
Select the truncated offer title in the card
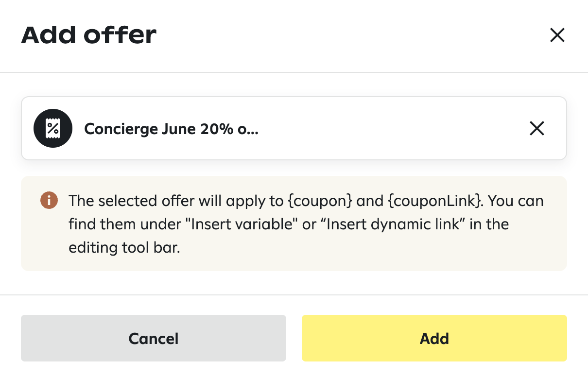pos(171,128)
